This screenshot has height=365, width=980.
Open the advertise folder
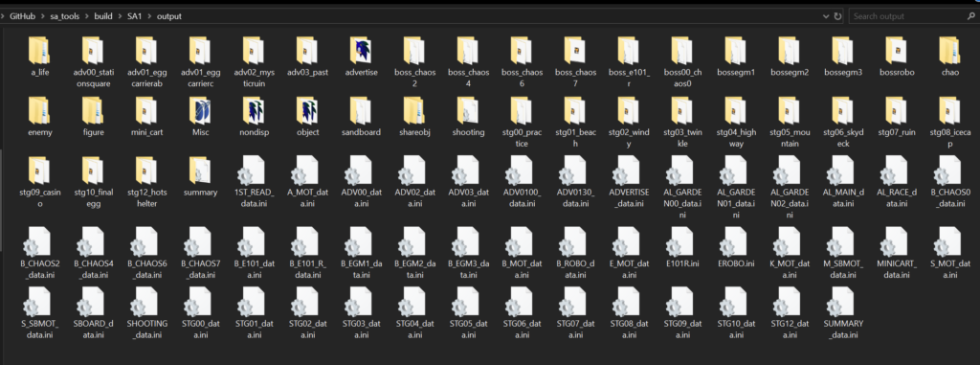pyautogui.click(x=361, y=57)
